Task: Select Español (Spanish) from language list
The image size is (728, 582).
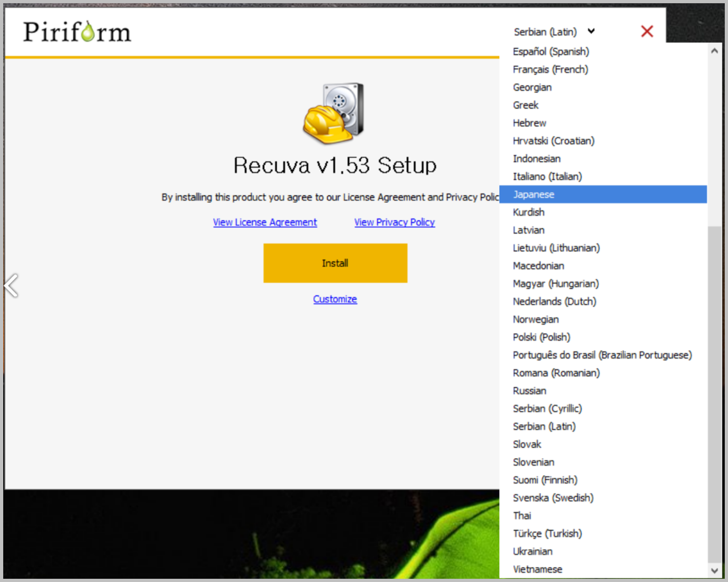Action: point(603,52)
